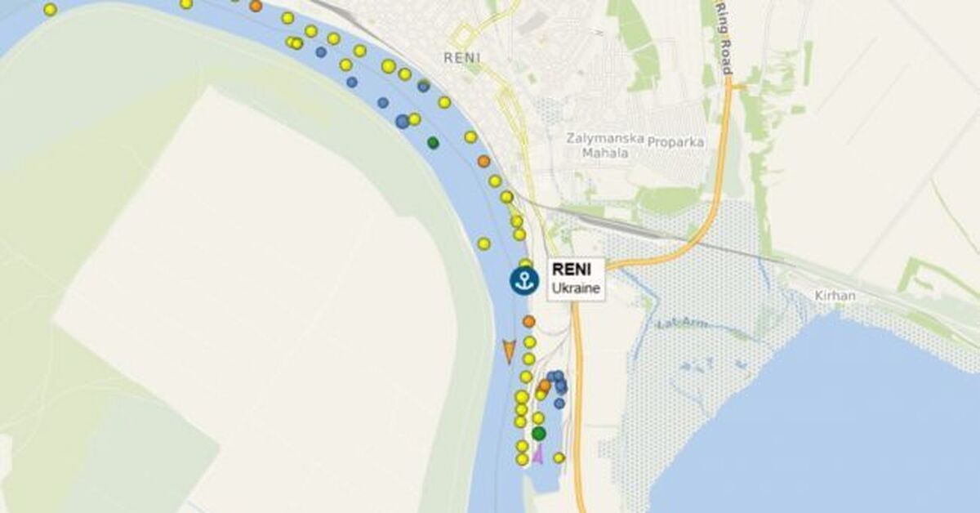Click the Kirhan place label
This screenshot has height=513, width=980.
tap(835, 296)
